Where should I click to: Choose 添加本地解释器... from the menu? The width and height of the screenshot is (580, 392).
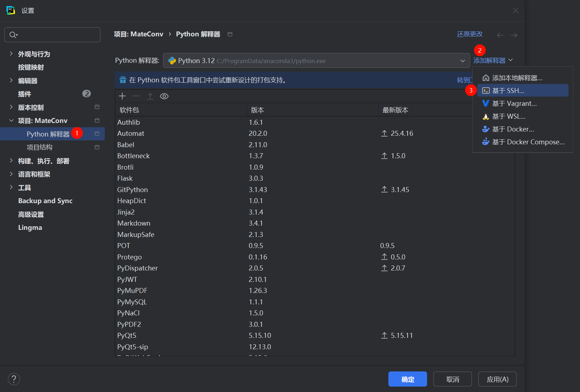click(523, 78)
